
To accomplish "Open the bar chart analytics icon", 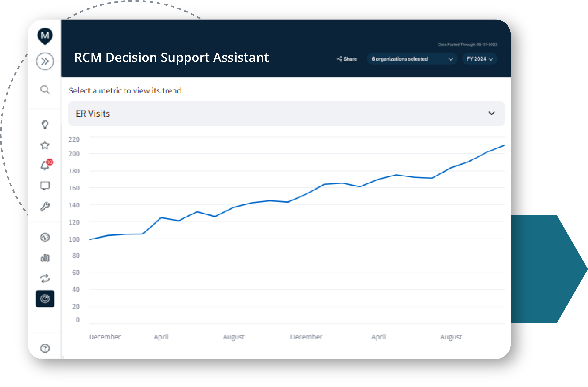I will tap(45, 258).
